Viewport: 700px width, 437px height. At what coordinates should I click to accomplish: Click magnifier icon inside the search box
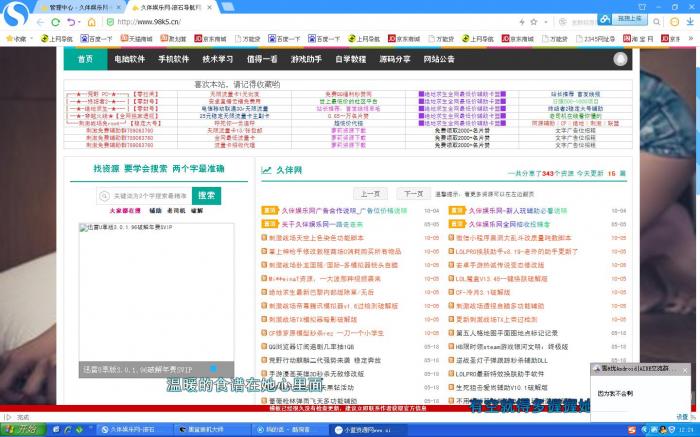pos(106,196)
